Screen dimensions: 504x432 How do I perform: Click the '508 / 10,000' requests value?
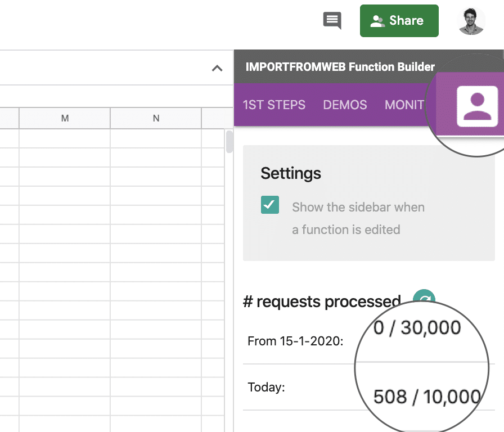(x=427, y=397)
